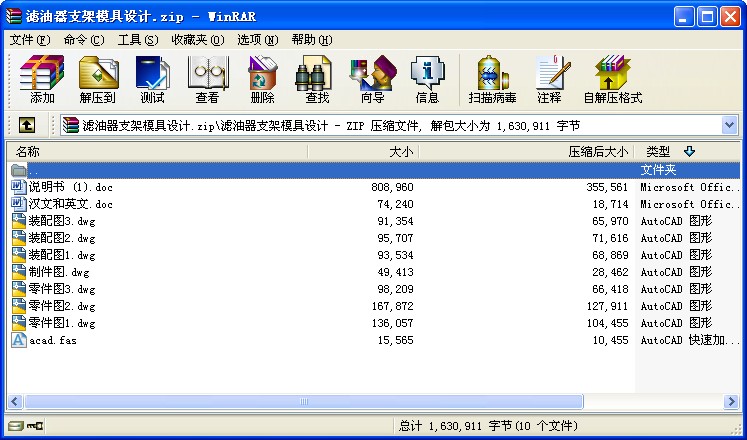Image resolution: width=747 pixels, height=440 pixels.
Task: Click size value 167,872
Action: [x=393, y=306]
